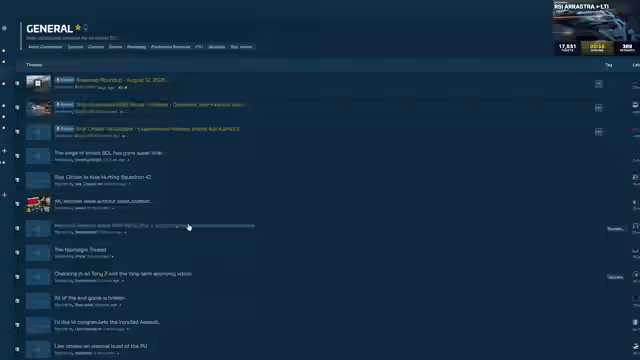Click the round icon at the sidebar top
This screenshot has height=360, width=640.
tap(4, 28)
